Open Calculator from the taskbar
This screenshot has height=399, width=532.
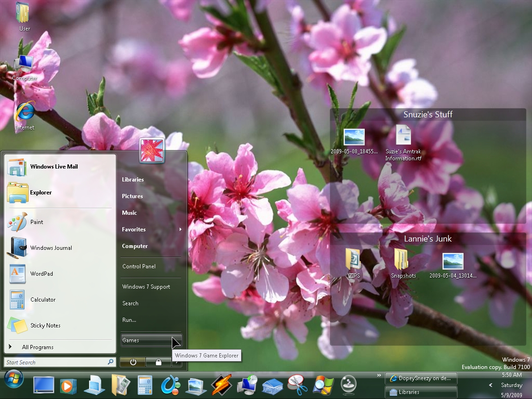pyautogui.click(x=145, y=384)
